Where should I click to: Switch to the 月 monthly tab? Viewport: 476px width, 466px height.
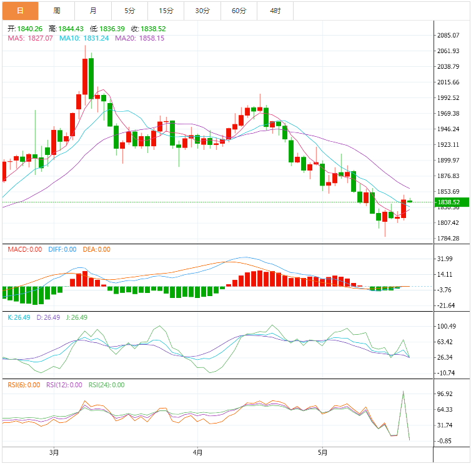tap(93, 11)
